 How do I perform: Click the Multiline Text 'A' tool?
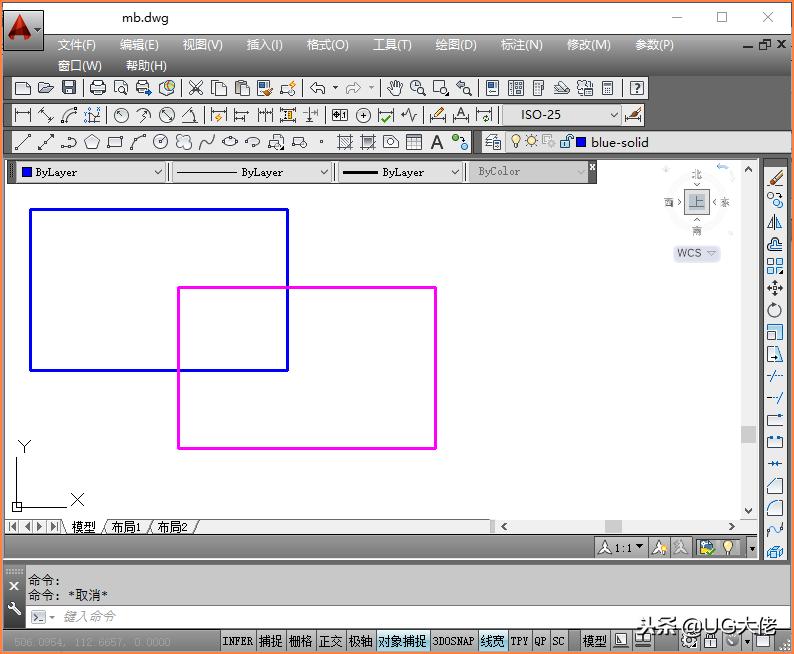pyautogui.click(x=437, y=142)
